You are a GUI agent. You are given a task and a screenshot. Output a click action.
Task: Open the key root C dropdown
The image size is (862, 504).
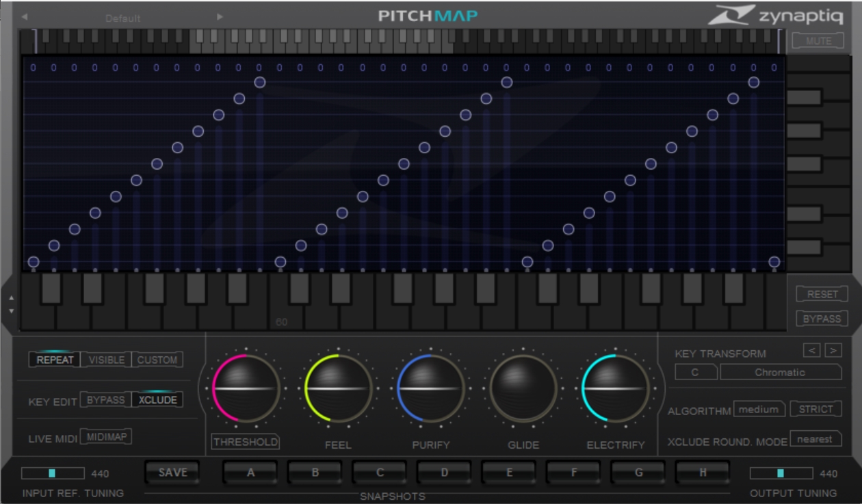pos(696,372)
